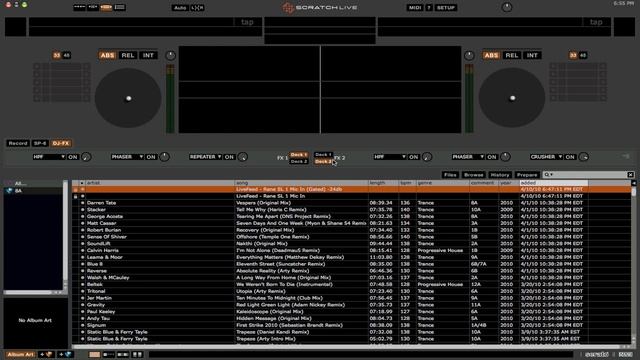Click the FX 2 PHASER depth knob
The width and height of the screenshot is (640, 360).
click(505, 157)
